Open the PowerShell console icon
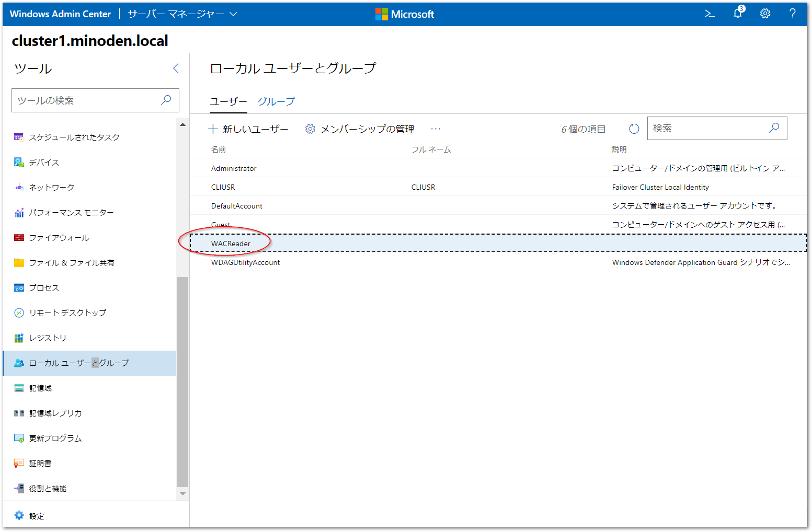 coord(710,14)
